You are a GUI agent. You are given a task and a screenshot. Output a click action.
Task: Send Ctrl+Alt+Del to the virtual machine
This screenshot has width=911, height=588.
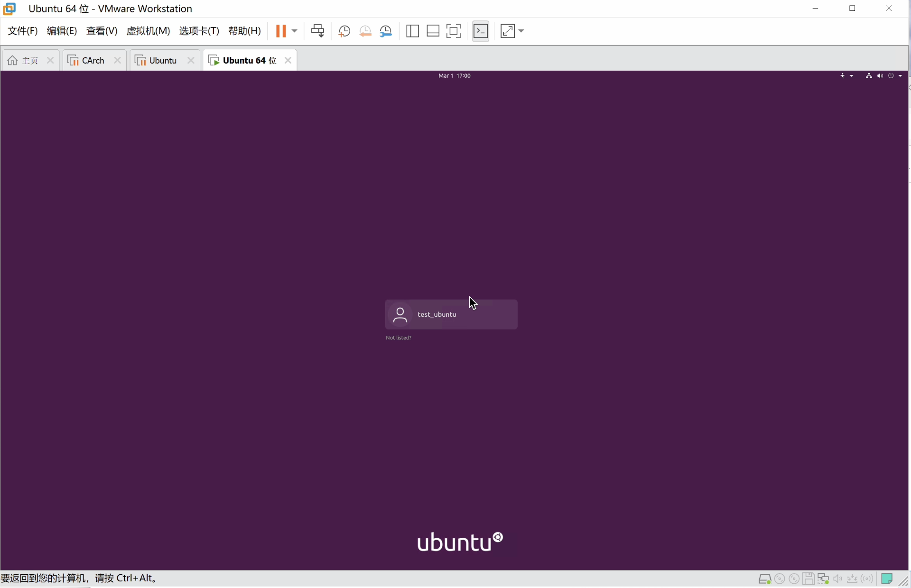click(x=317, y=31)
